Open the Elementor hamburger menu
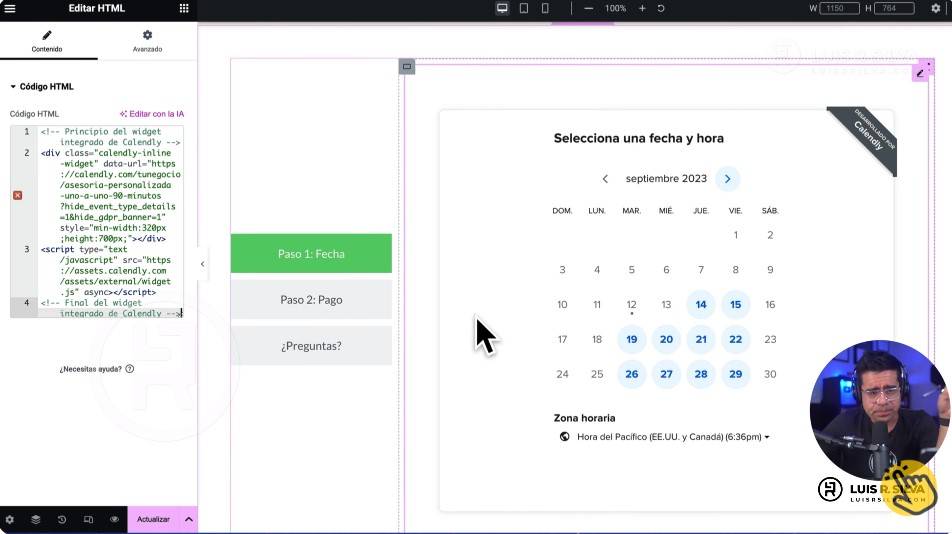952x534 pixels. tap(10, 8)
